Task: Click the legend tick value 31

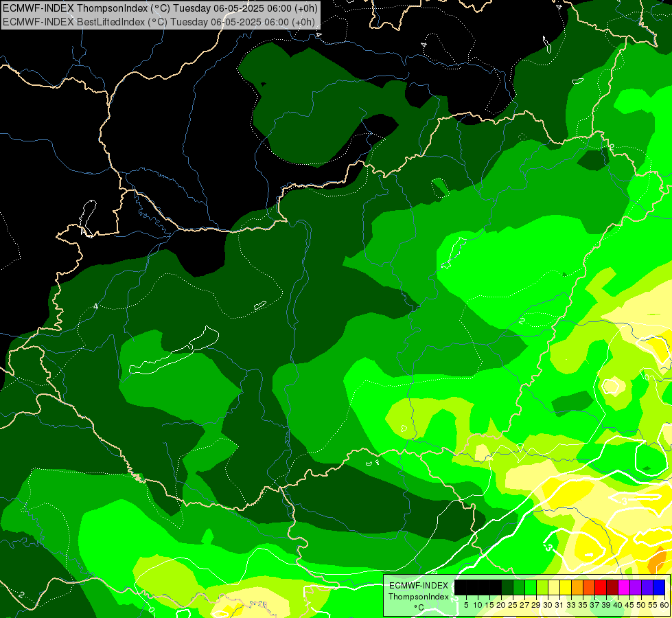Action: [559, 605]
